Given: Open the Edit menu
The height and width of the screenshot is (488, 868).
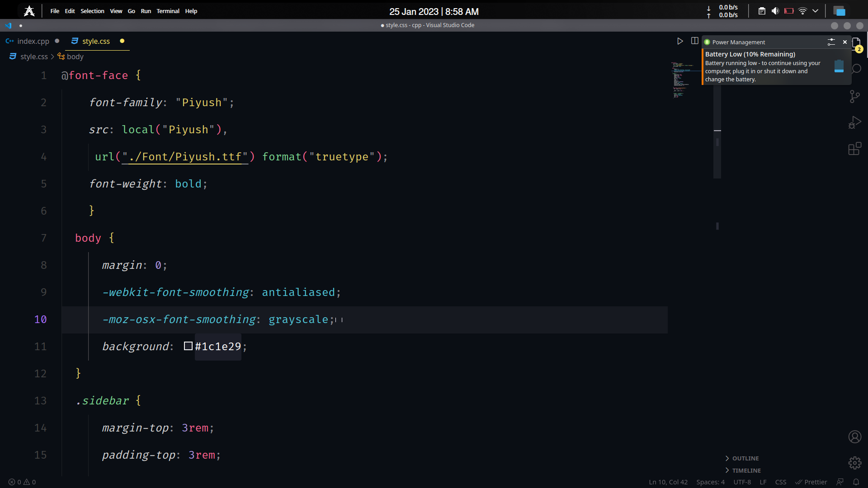Looking at the screenshot, I should click(x=70, y=11).
